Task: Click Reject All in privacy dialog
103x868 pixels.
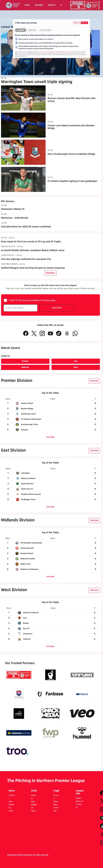Action: 77,23
